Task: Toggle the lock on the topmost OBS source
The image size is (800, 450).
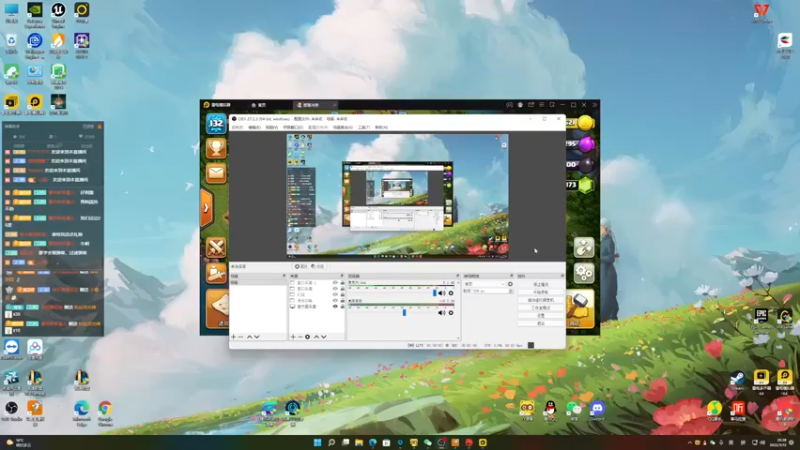Action: pos(342,283)
